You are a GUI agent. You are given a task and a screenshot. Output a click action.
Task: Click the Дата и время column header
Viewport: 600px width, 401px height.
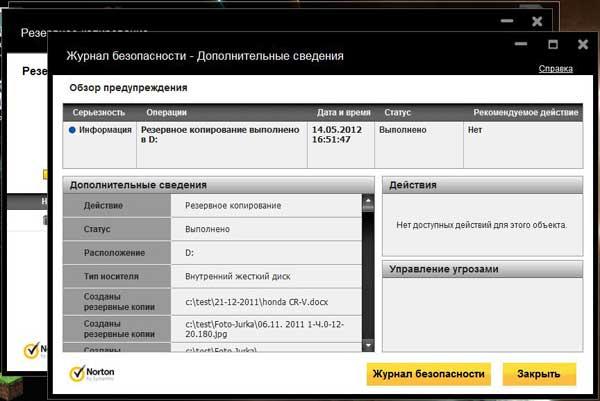(344, 112)
